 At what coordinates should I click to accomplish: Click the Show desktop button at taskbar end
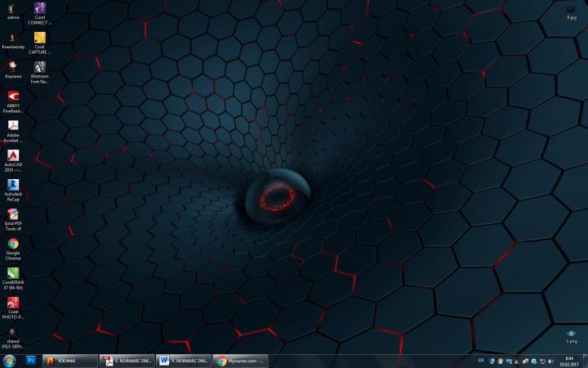click(586, 361)
